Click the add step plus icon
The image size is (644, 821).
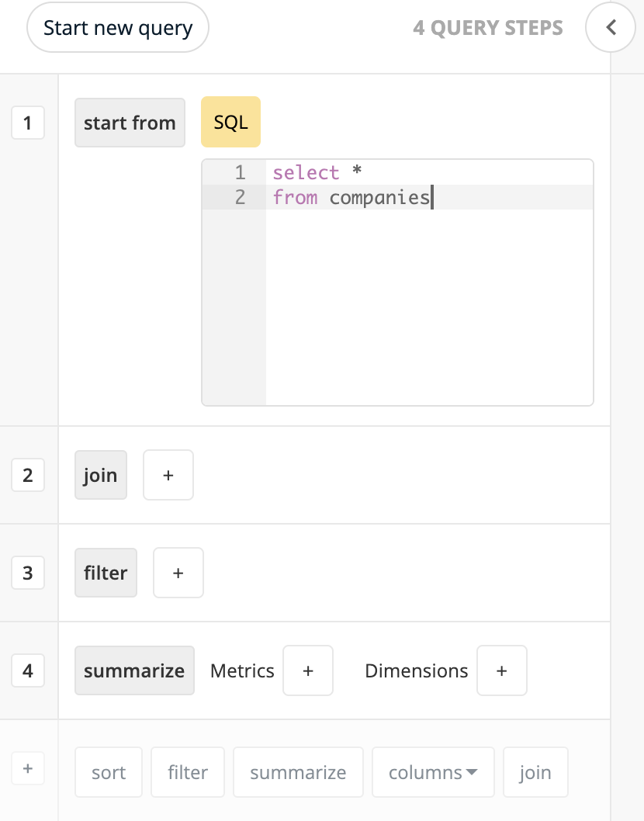point(28,769)
